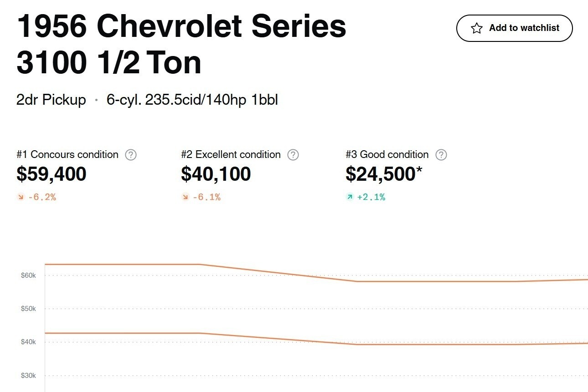Click the $40k axis label
588x392 pixels.
tap(28, 342)
